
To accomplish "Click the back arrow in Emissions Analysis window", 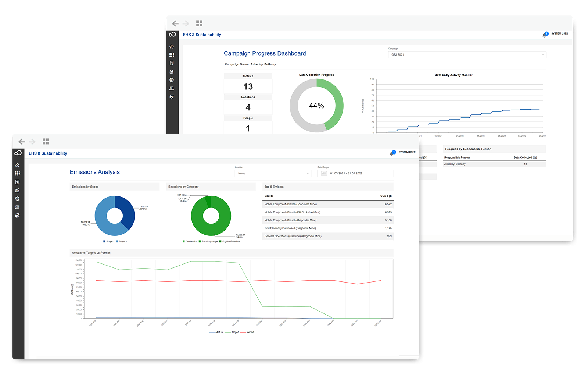I will (x=22, y=142).
